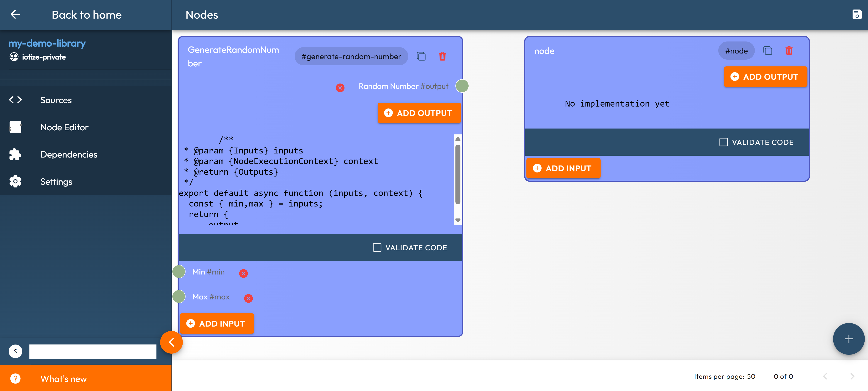868x391 pixels.
Task: Check Validate Code on the 'node' card
Action: pyautogui.click(x=723, y=142)
